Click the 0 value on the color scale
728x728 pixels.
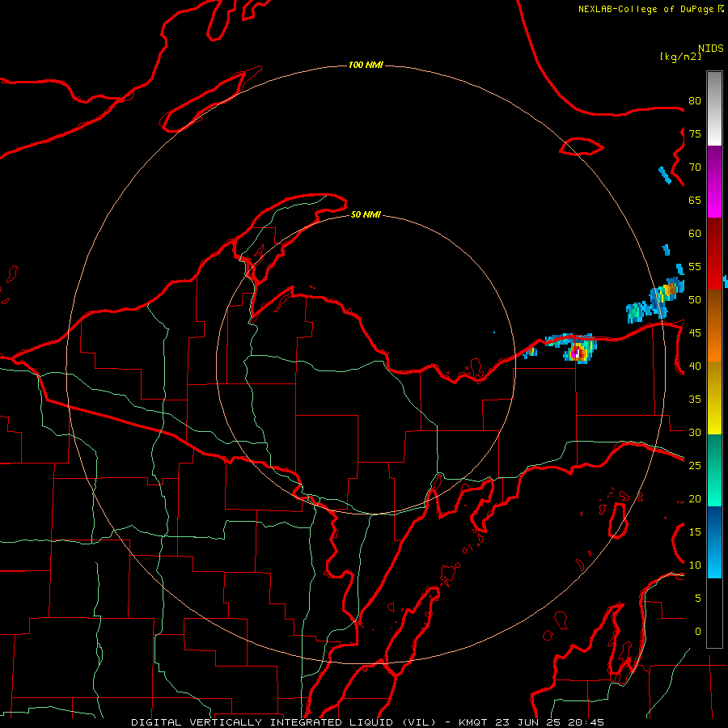[x=698, y=632]
